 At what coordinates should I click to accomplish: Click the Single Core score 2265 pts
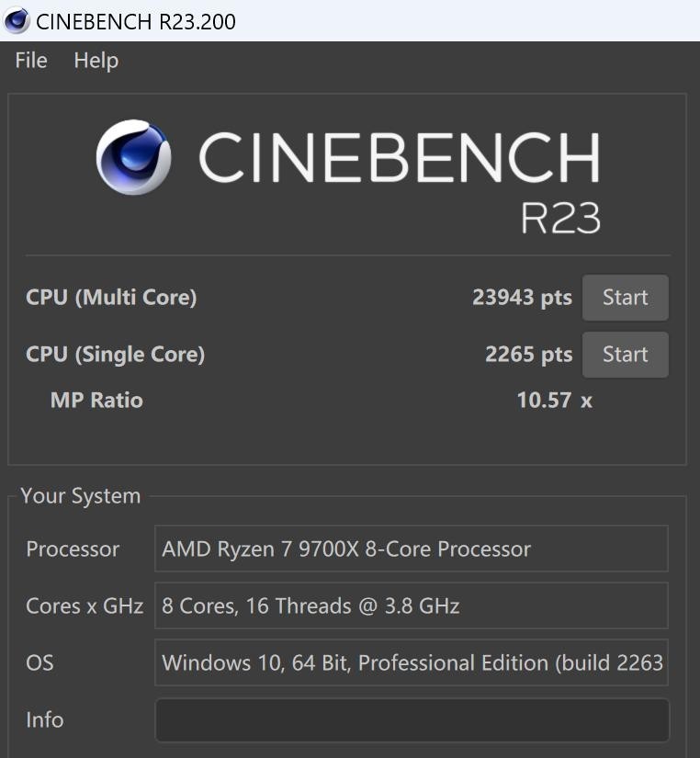528,355
